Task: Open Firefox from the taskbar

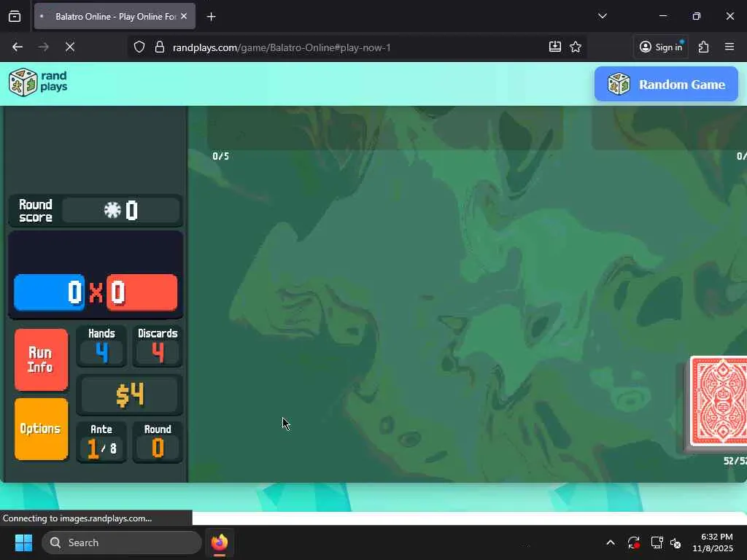Action: click(x=219, y=542)
